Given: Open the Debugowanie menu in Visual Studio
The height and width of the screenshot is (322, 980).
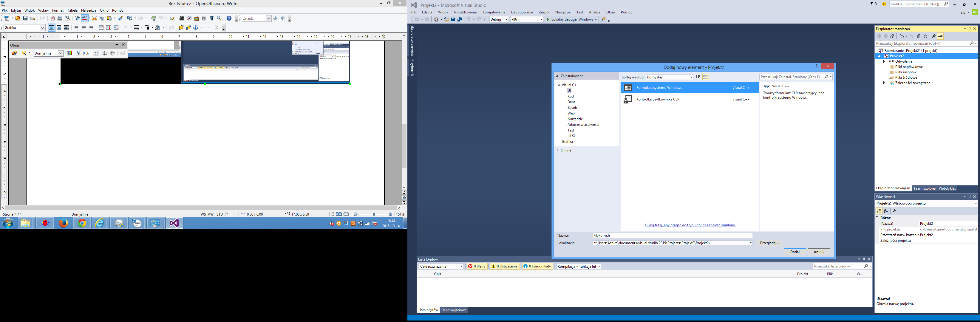Looking at the screenshot, I should (522, 12).
